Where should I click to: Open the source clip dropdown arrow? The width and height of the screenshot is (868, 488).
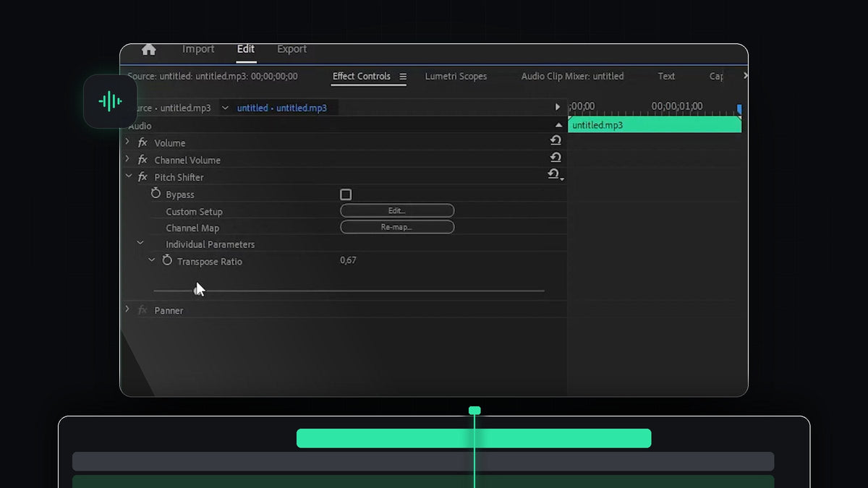225,108
